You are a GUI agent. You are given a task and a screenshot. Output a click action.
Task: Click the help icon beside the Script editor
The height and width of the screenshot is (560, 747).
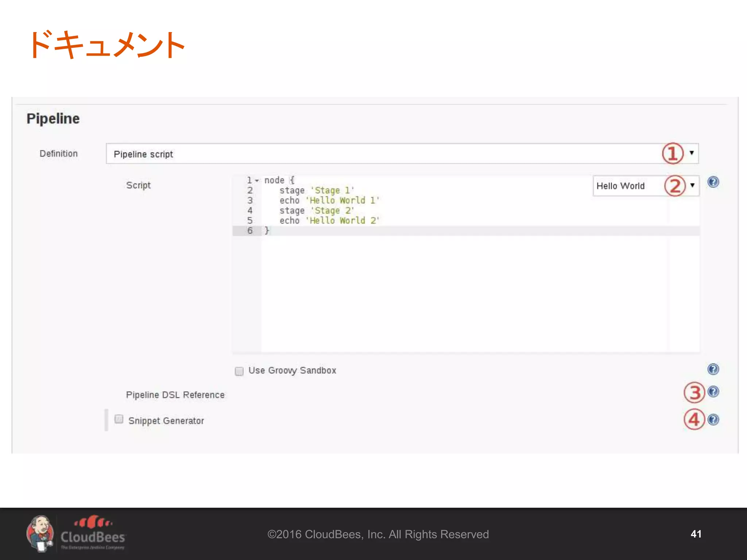click(x=713, y=182)
